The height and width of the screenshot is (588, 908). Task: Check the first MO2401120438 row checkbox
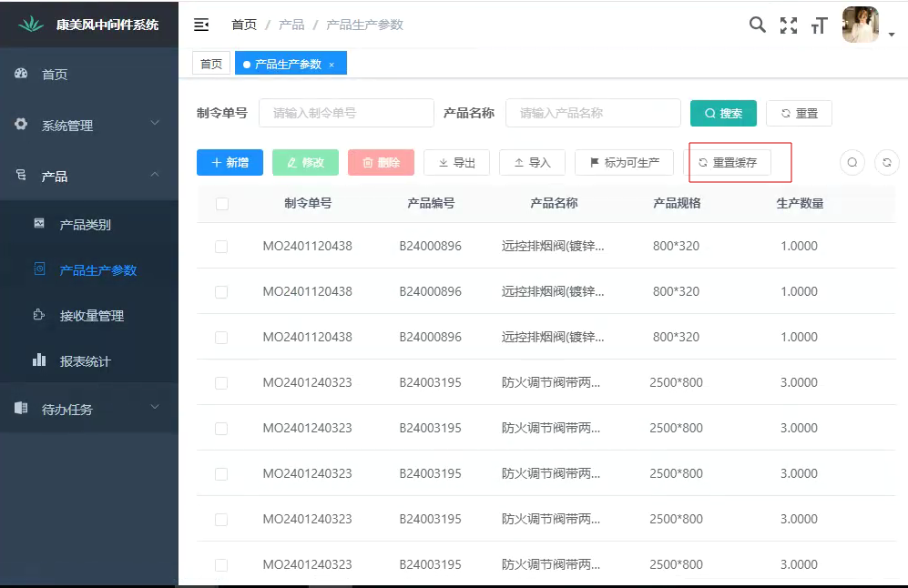click(x=221, y=247)
